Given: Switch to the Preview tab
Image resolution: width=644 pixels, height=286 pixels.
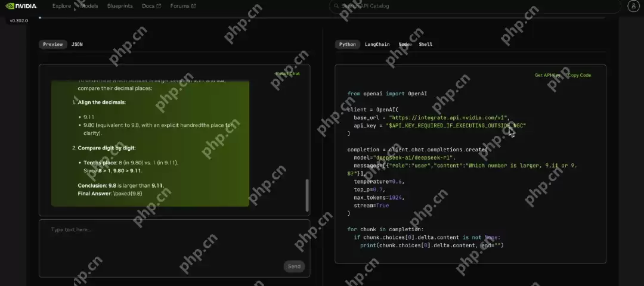Looking at the screenshot, I should (x=53, y=44).
